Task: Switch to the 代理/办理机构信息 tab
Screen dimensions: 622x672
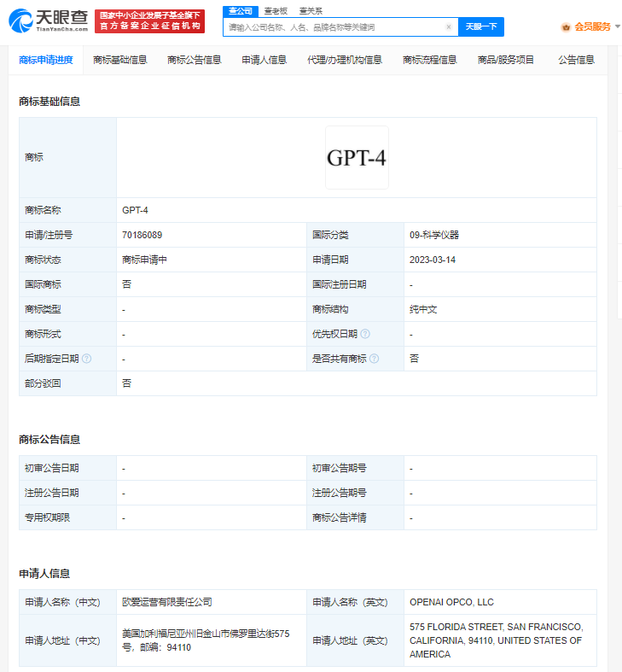Action: click(x=345, y=60)
